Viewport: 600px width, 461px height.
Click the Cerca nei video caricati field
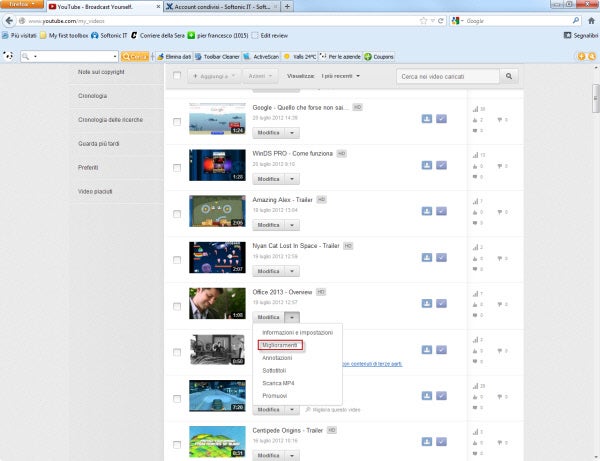pos(448,76)
